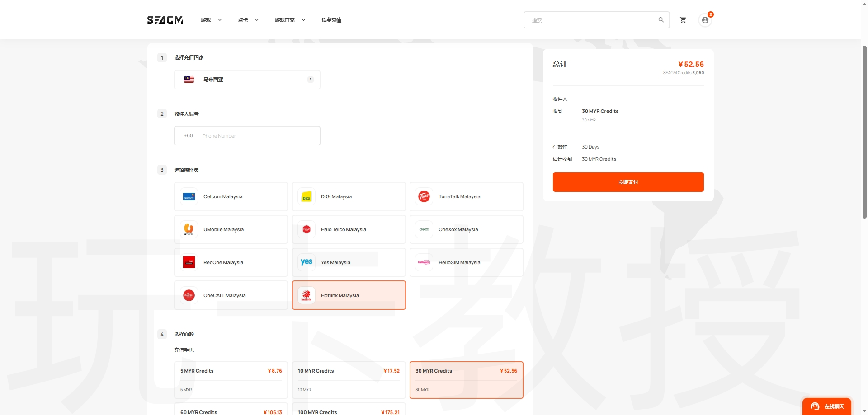Image resolution: width=868 pixels, height=415 pixels.
Task: Open the 游戏直充 menu
Action: (289, 19)
